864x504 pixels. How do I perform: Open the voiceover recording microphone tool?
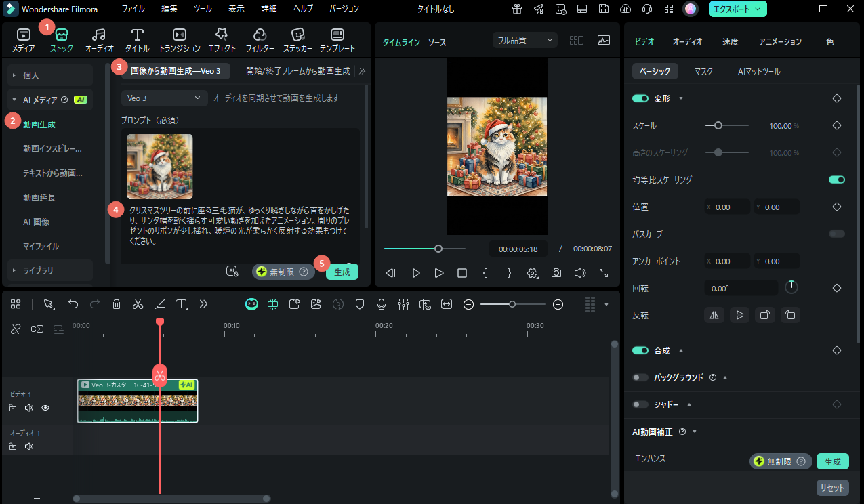pos(381,303)
